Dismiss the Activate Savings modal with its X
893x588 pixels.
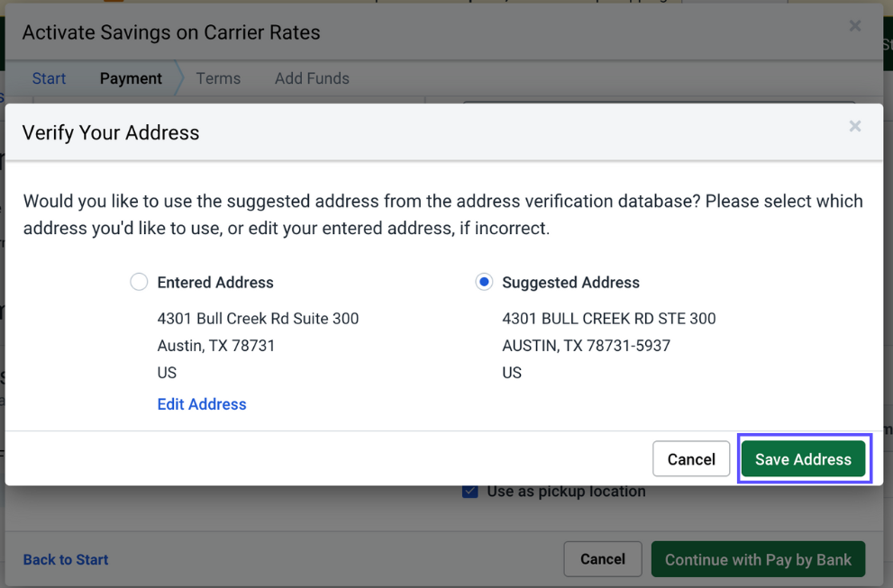pyautogui.click(x=854, y=26)
